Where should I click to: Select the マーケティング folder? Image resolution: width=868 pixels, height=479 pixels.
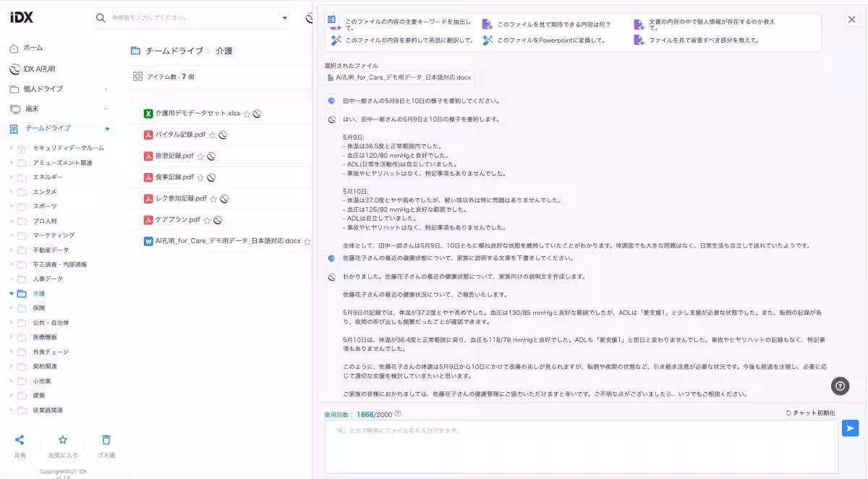click(53, 235)
